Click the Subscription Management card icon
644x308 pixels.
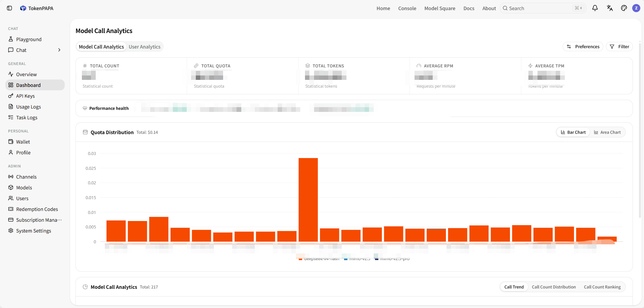(x=11, y=220)
